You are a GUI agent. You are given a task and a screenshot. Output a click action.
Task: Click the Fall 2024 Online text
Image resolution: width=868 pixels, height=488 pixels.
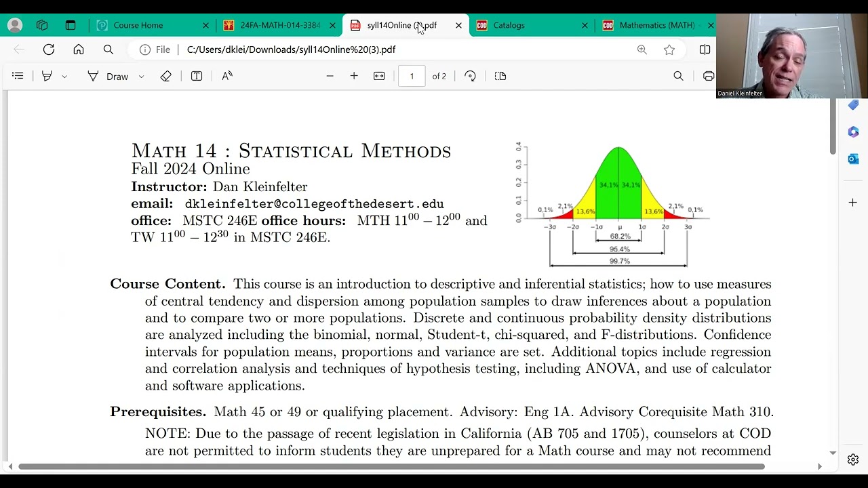191,169
